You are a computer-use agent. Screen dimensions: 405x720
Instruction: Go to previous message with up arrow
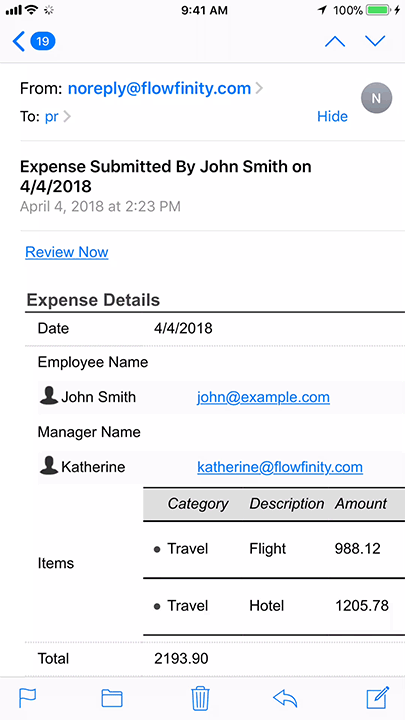point(335,42)
